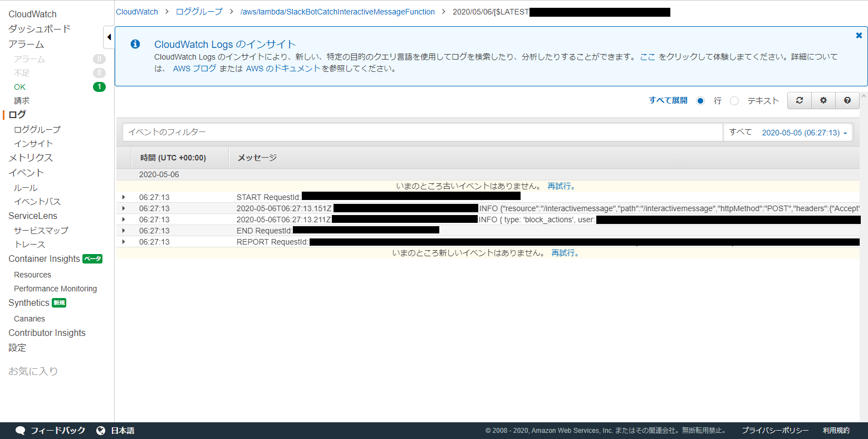Retry loading older events 再試行 link

click(x=562, y=186)
